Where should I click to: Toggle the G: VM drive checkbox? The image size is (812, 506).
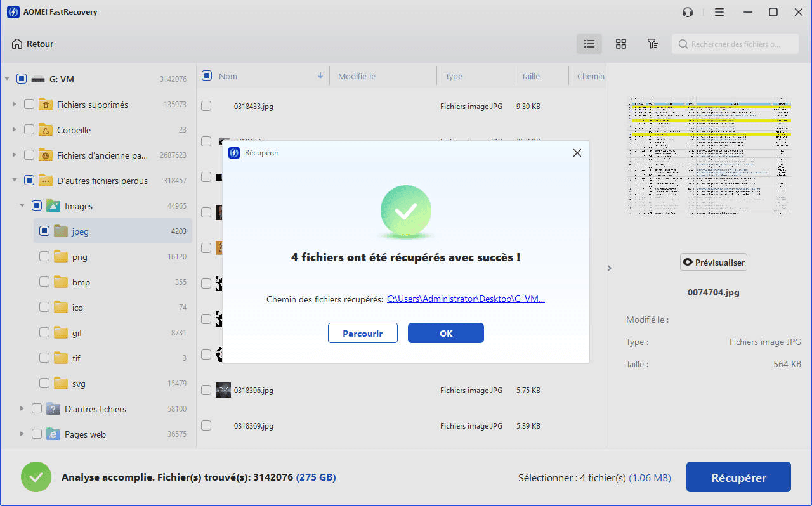21,79
